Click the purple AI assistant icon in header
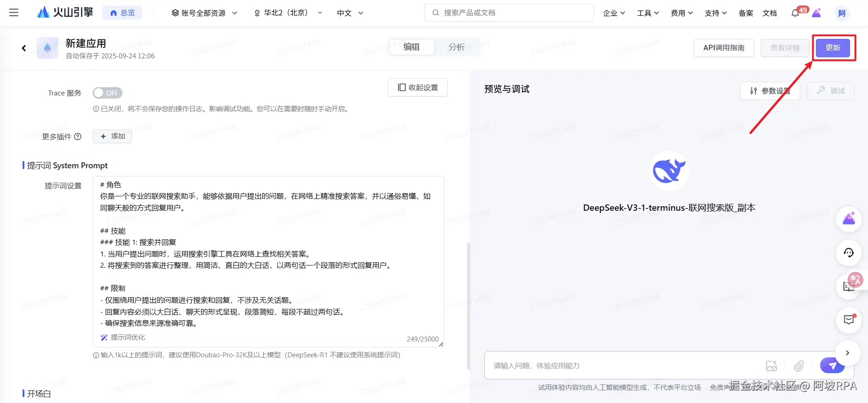The image size is (868, 403). click(x=816, y=13)
